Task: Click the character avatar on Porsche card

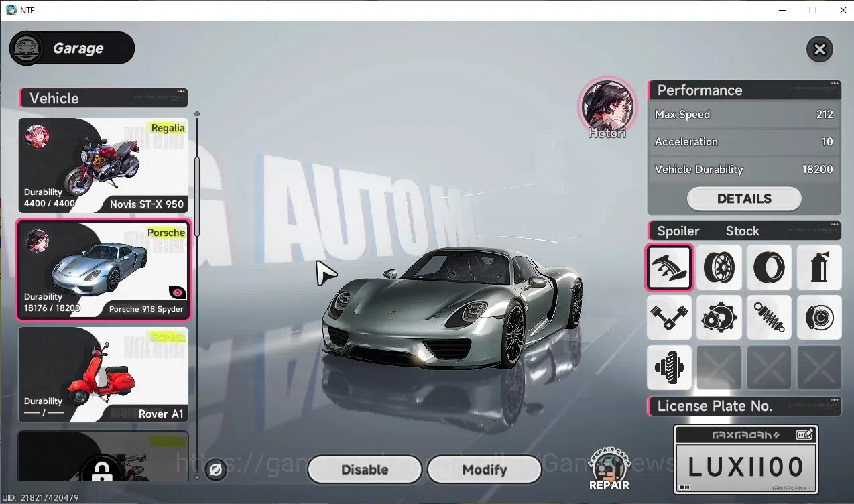Action: pos(37,241)
